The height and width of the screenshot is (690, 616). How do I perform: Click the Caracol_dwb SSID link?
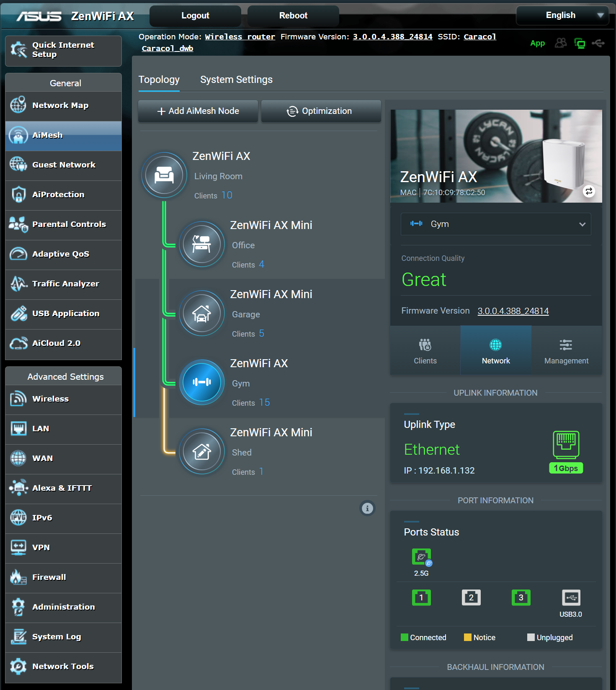tap(168, 49)
